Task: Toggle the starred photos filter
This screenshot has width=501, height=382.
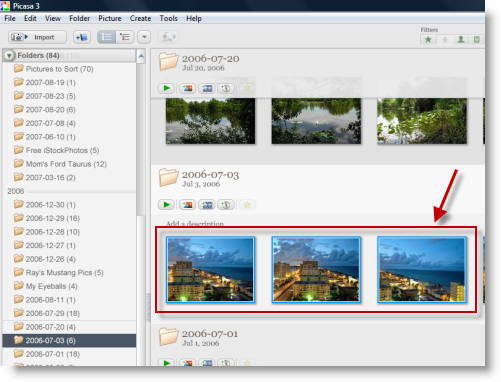Action: (x=428, y=40)
